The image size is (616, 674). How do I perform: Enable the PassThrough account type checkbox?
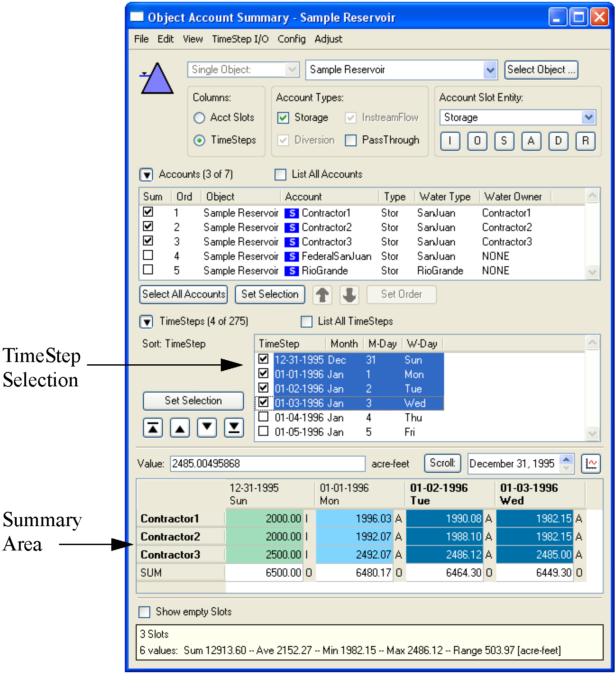pyautogui.click(x=351, y=140)
